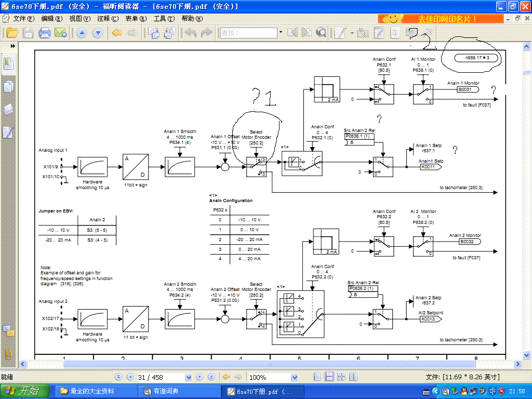
Task: Click the 开始 Start button
Action: (25, 391)
